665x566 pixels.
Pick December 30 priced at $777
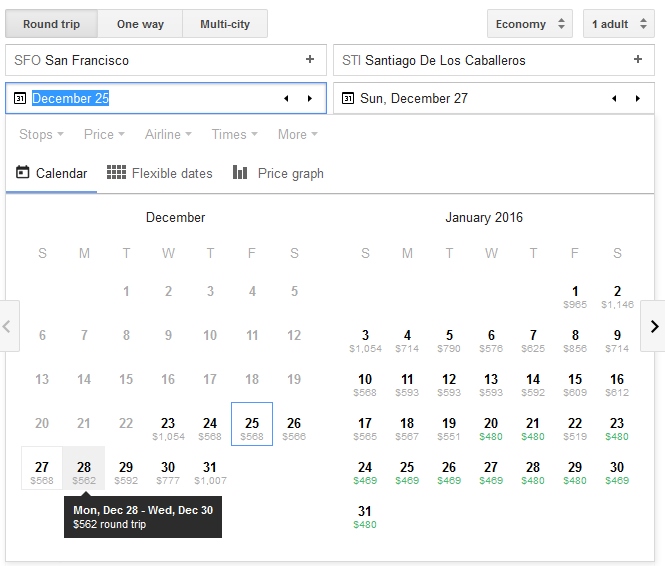point(168,472)
